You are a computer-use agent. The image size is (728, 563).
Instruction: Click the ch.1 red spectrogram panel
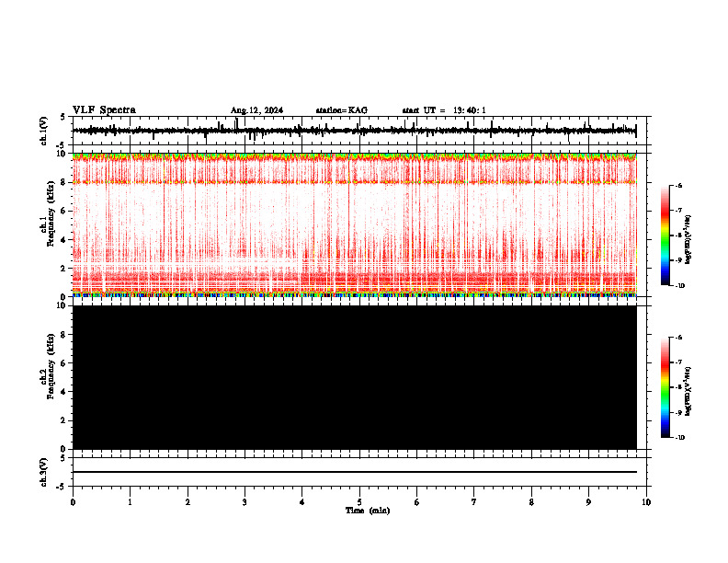point(354,224)
